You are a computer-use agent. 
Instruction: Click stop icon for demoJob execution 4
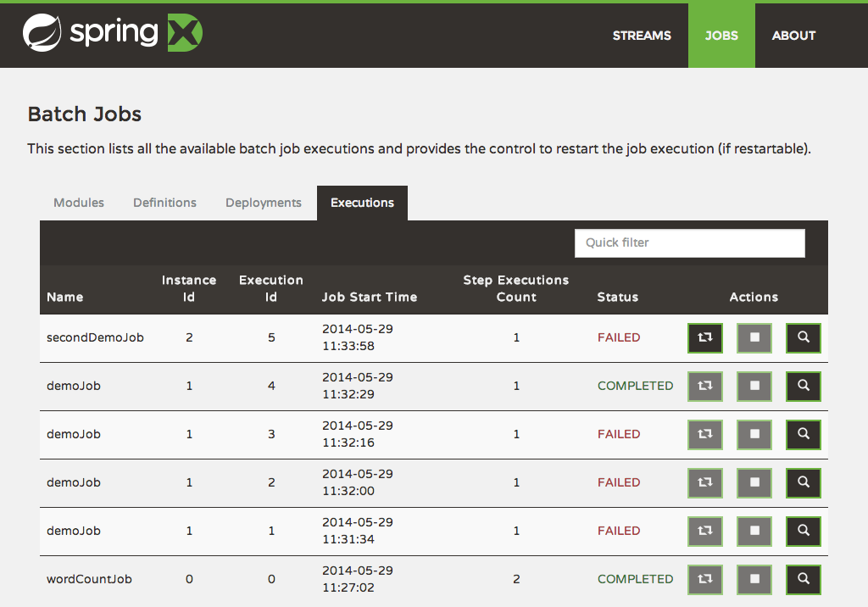(x=754, y=386)
